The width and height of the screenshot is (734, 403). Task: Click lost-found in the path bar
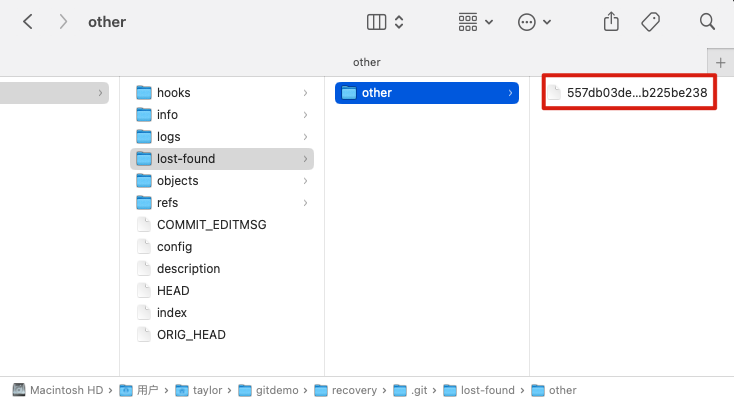(479, 390)
